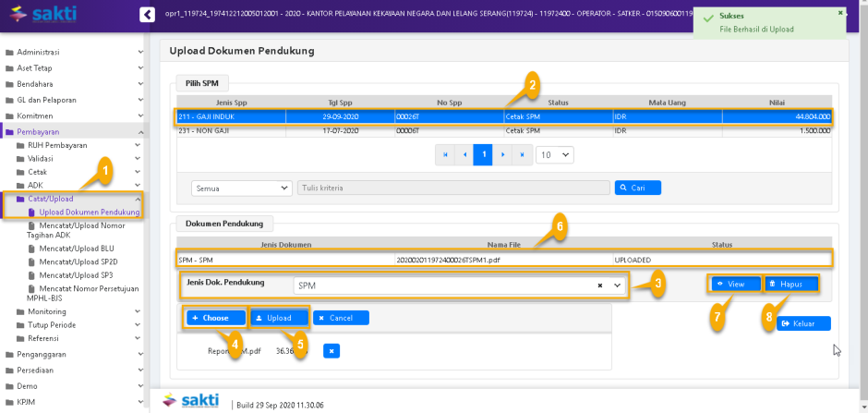The width and height of the screenshot is (868, 413).
Task: Close the Sukses notification popup
Action: 839,13
